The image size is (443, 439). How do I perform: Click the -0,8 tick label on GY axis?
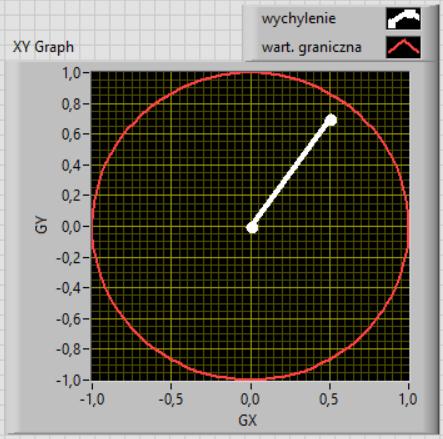pos(68,349)
